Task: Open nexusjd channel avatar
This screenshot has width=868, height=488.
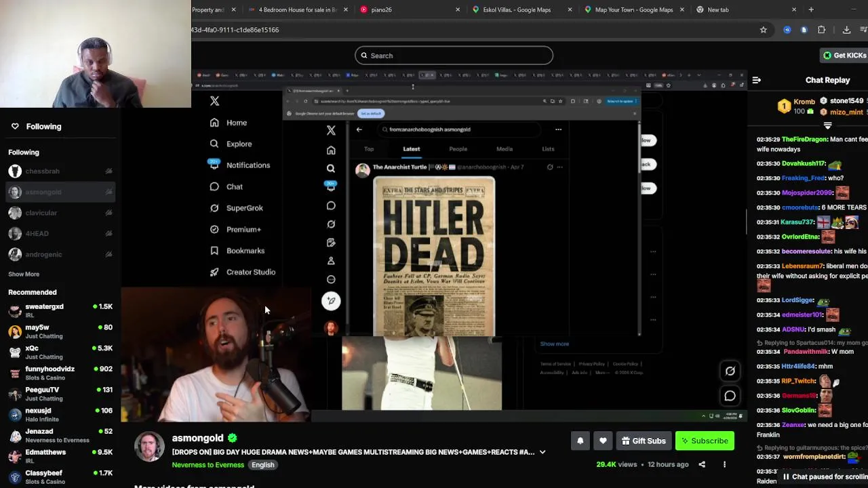Action: [x=15, y=415]
